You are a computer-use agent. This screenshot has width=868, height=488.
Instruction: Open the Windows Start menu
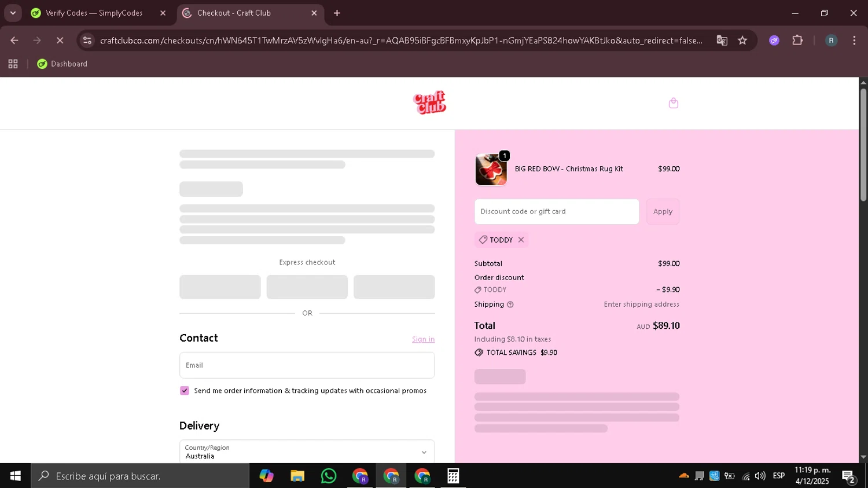point(15,476)
